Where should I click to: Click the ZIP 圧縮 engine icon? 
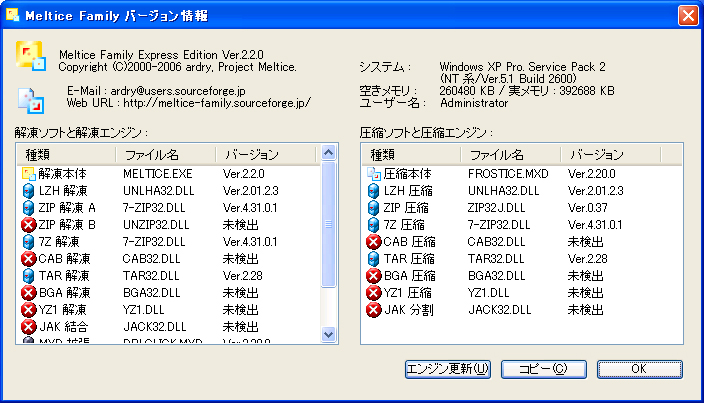(373, 208)
